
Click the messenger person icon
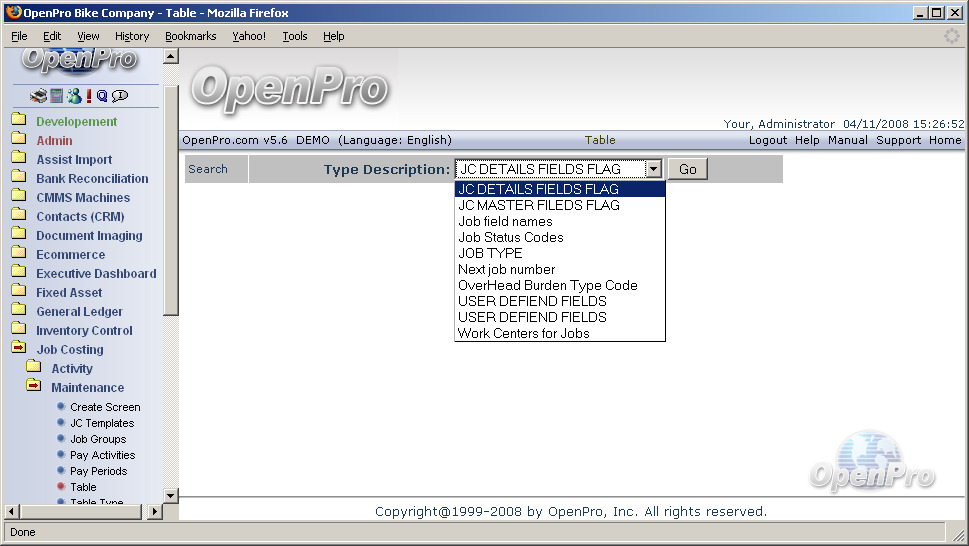click(73, 96)
